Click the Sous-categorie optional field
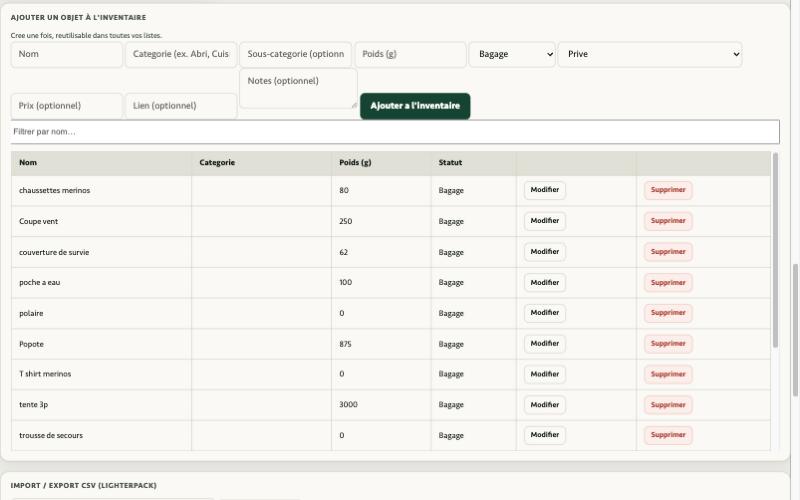This screenshot has width=800, height=500. click(x=295, y=55)
